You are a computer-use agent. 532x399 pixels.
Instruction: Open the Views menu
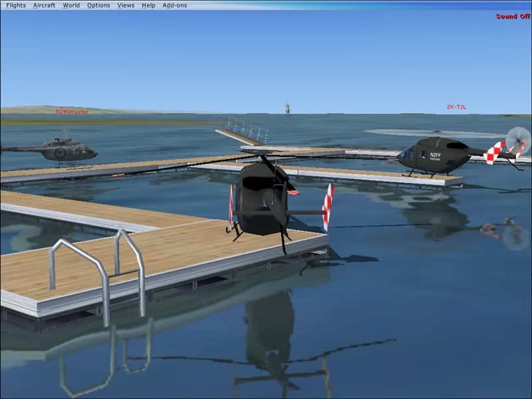(x=126, y=5)
